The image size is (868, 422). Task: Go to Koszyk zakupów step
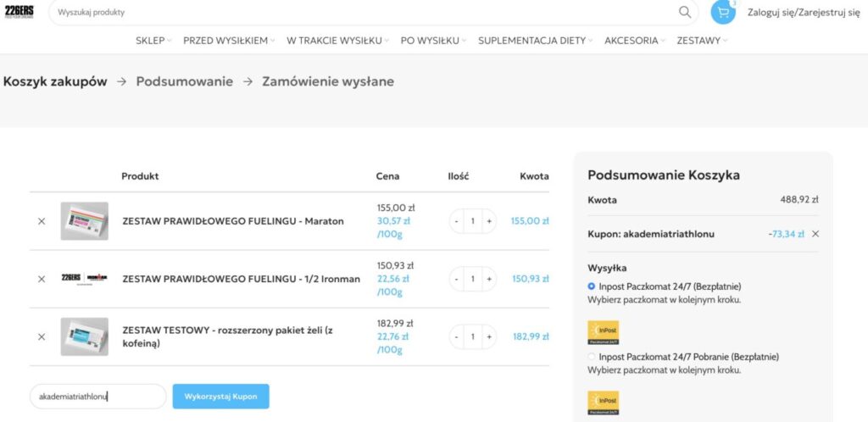tap(55, 82)
